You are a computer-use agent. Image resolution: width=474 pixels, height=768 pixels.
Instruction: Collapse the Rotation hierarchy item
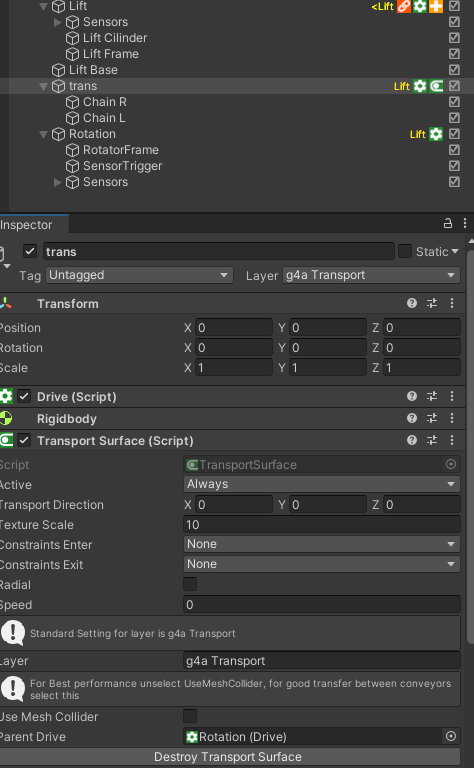(x=44, y=134)
